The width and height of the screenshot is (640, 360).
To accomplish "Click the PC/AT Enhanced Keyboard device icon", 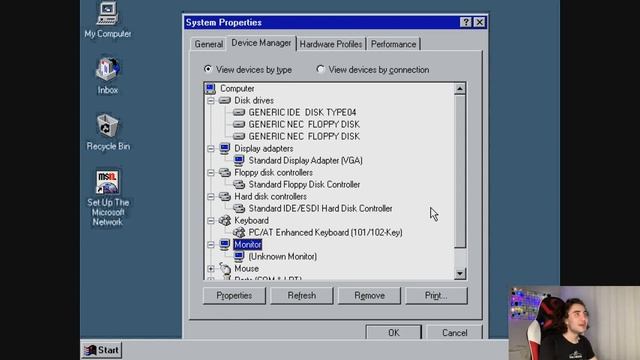I will 239,232.
